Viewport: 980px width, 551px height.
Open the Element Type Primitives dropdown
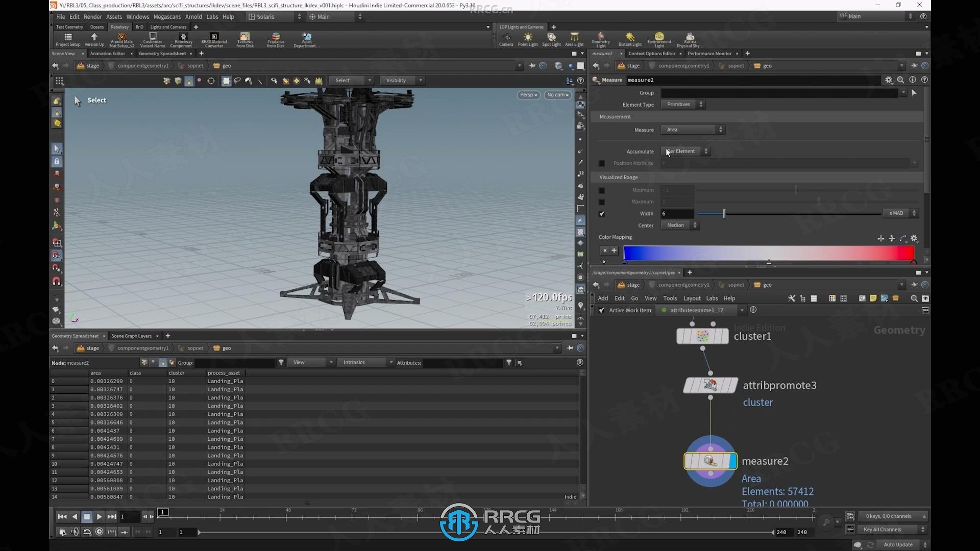tap(683, 104)
